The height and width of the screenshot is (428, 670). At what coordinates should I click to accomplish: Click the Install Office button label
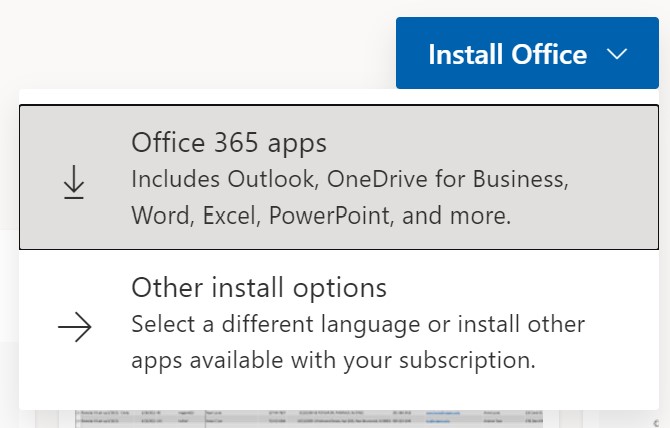pos(507,54)
